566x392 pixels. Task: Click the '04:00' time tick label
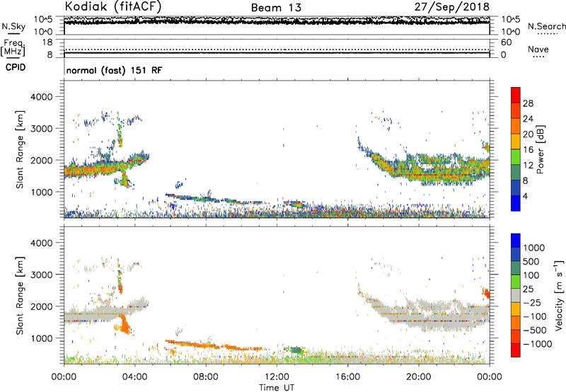134,377
